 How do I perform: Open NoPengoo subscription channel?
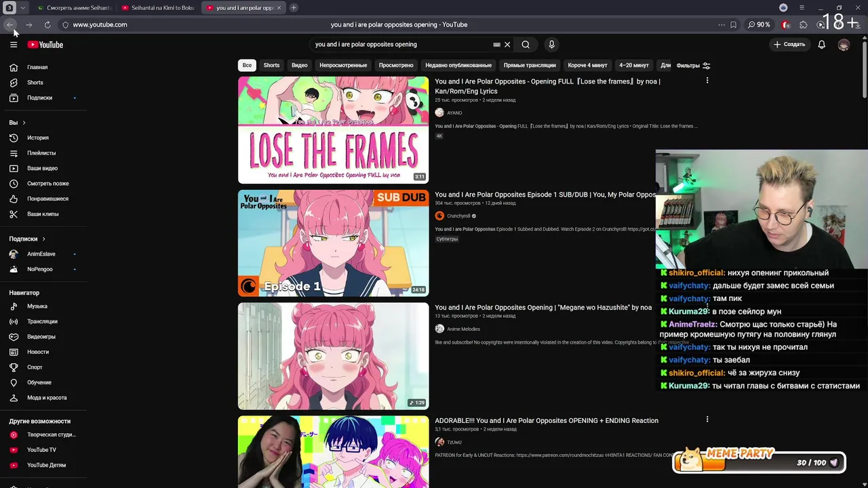(41, 269)
